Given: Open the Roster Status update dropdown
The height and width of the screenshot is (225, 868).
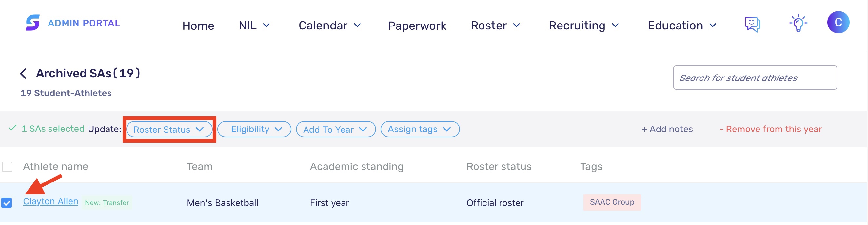Looking at the screenshot, I should (x=169, y=130).
